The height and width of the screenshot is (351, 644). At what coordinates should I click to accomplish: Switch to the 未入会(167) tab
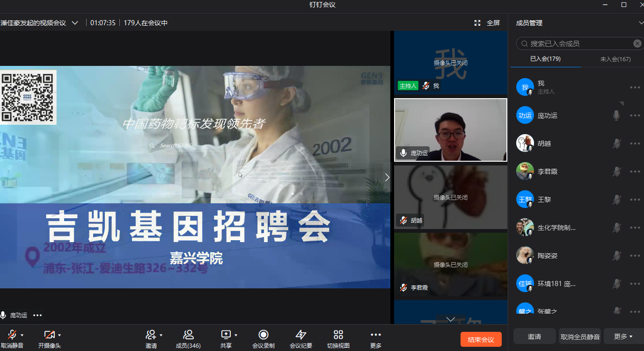(615, 59)
